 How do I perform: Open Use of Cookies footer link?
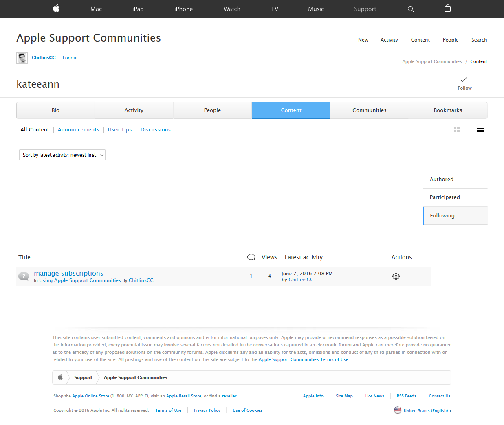pyautogui.click(x=248, y=410)
